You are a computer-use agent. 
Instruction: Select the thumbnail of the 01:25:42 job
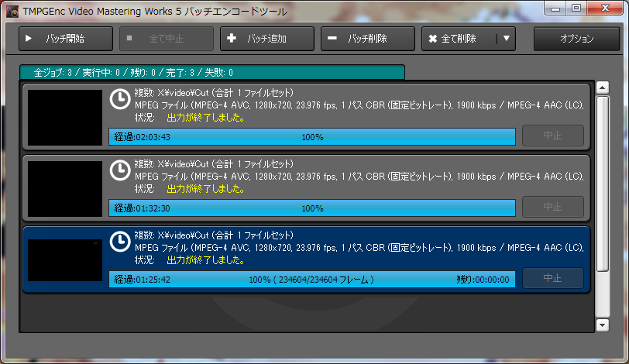[x=65, y=260]
